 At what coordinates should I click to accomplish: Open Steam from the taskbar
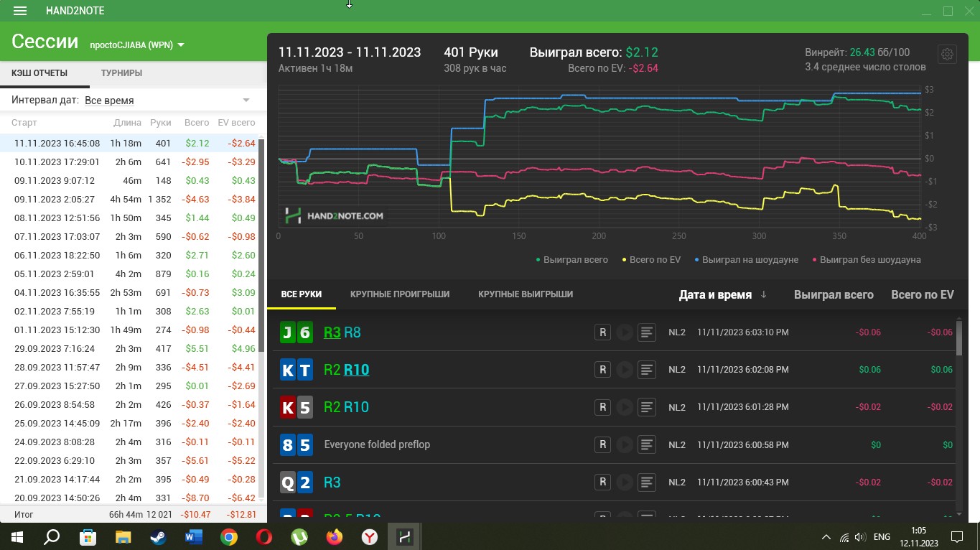point(158,536)
